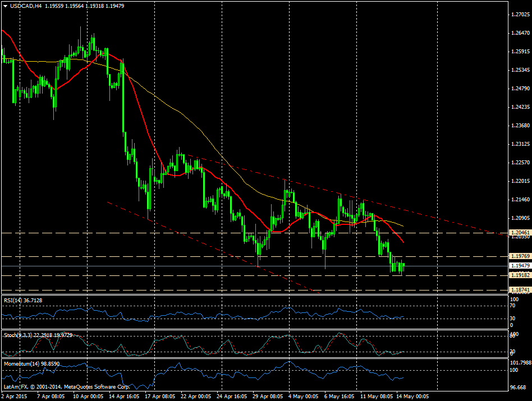The image size is (532, 401).
Task: Click the 29 Apr 08:05 time label
Action: 268,397
